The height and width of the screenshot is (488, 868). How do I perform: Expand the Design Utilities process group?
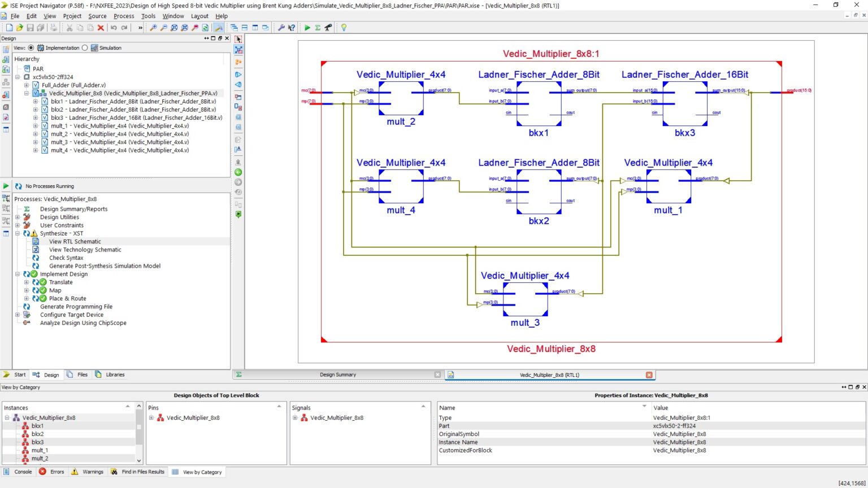(x=18, y=217)
